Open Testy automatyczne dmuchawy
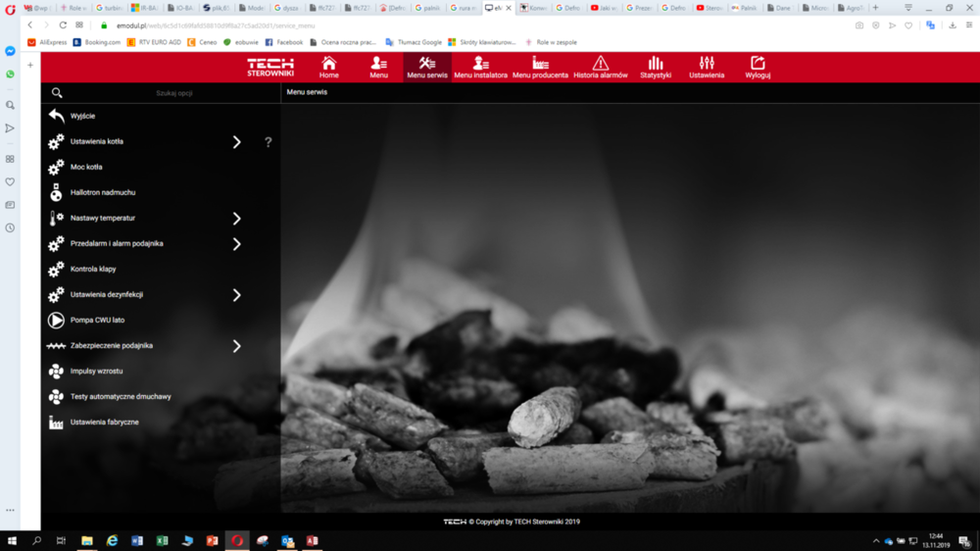Screen dimensions: 980x551 pyautogui.click(x=120, y=397)
